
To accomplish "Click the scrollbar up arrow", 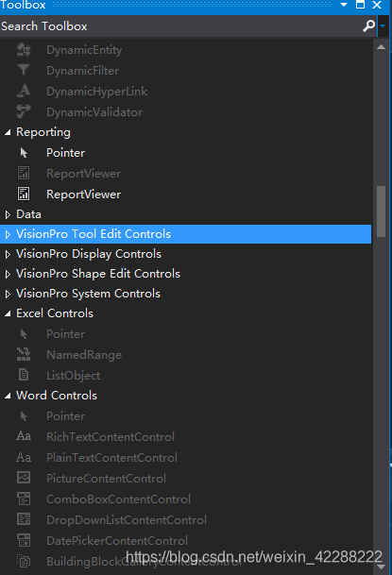I will pyautogui.click(x=381, y=47).
